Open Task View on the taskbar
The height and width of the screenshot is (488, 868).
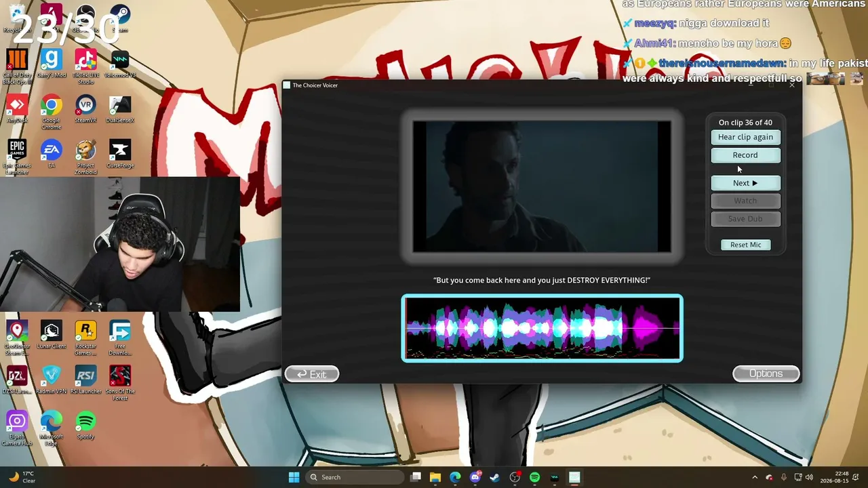pos(416,477)
